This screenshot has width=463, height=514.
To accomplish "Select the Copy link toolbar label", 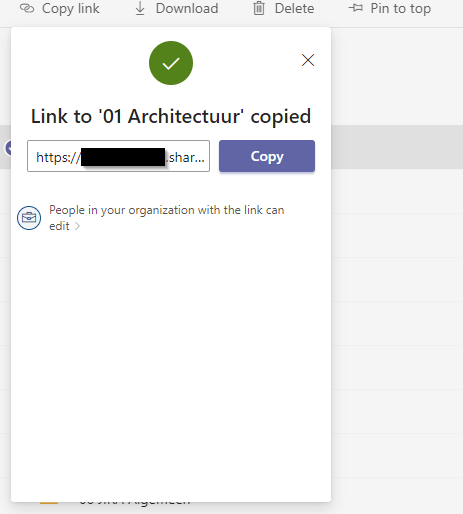I will 71,8.
